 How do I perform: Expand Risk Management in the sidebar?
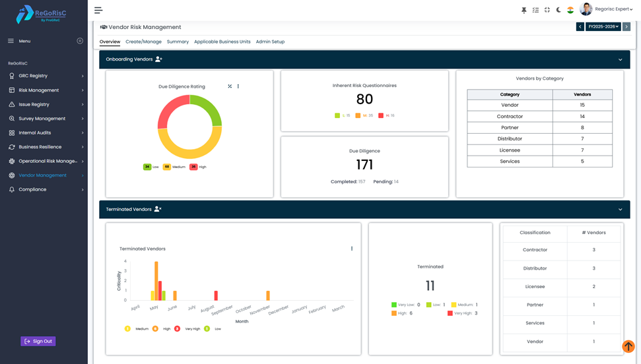46,90
